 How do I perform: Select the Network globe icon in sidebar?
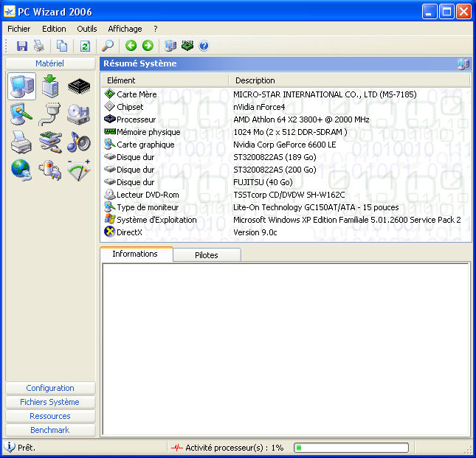(x=21, y=170)
